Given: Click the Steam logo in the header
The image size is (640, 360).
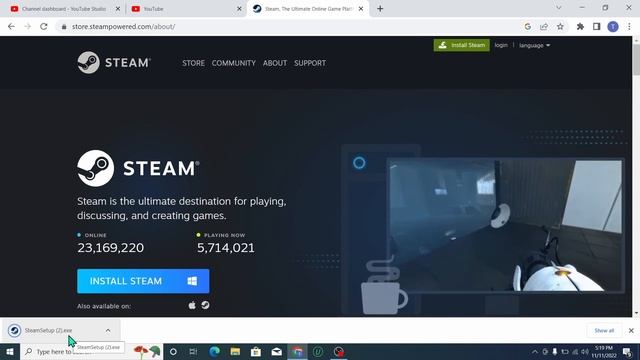Looking at the screenshot, I should pyautogui.click(x=114, y=62).
